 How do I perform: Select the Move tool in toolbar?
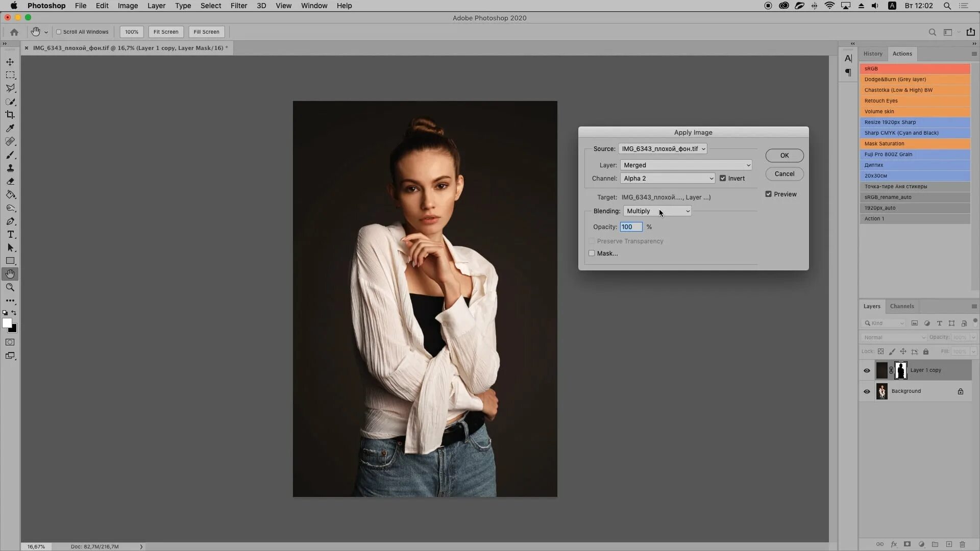click(10, 61)
